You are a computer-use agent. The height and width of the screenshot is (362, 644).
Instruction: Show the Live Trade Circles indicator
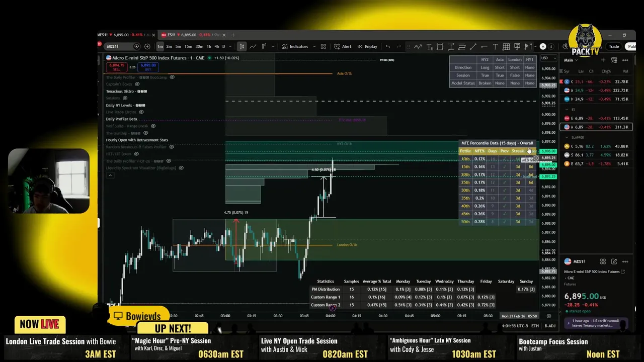click(140, 112)
